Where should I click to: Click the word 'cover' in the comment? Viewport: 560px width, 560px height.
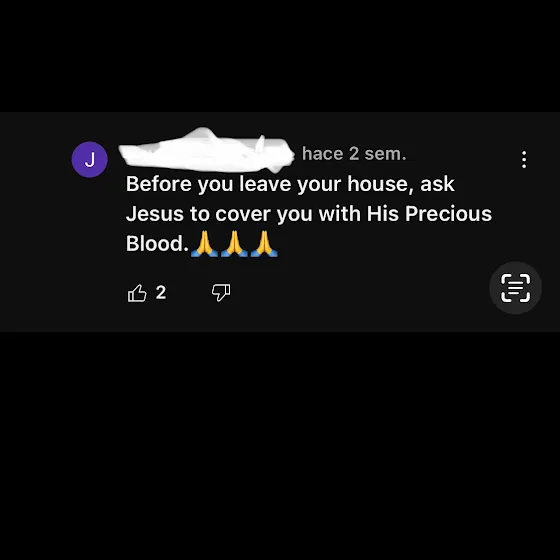(x=243, y=214)
